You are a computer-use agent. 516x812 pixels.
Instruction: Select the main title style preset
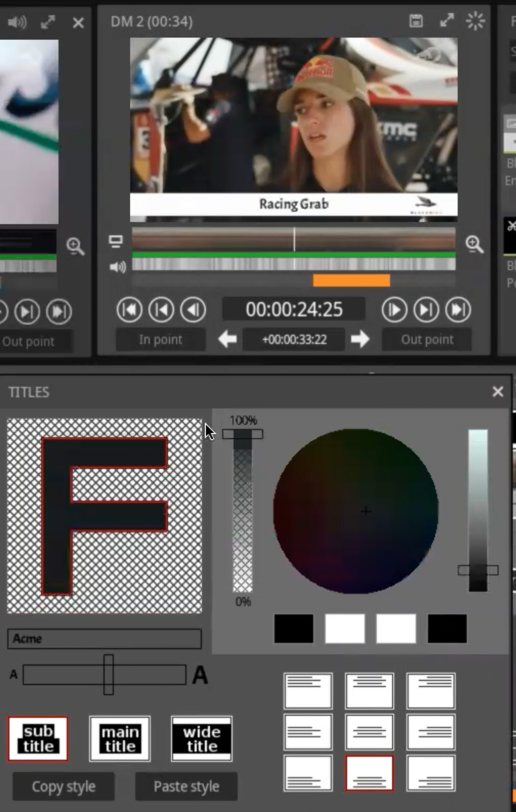[x=120, y=739]
